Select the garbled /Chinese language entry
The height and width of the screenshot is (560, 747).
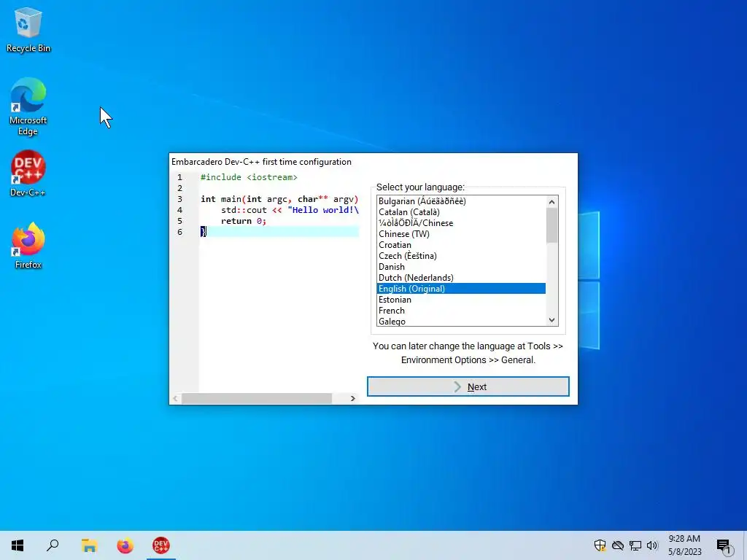pos(461,223)
